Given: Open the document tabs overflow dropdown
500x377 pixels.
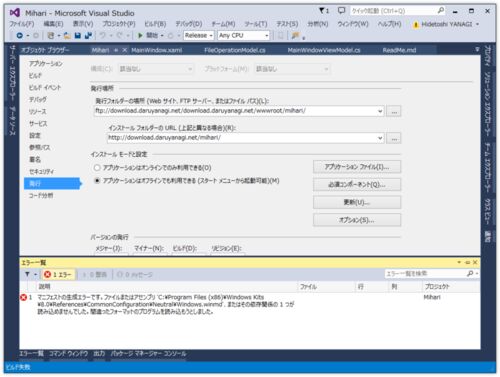Looking at the screenshot, I should point(477,49).
